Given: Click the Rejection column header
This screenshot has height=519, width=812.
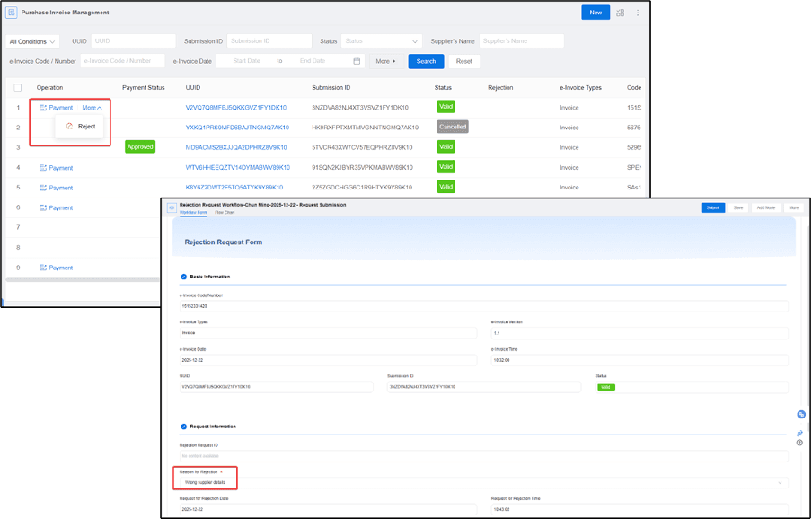Looking at the screenshot, I should 500,87.
